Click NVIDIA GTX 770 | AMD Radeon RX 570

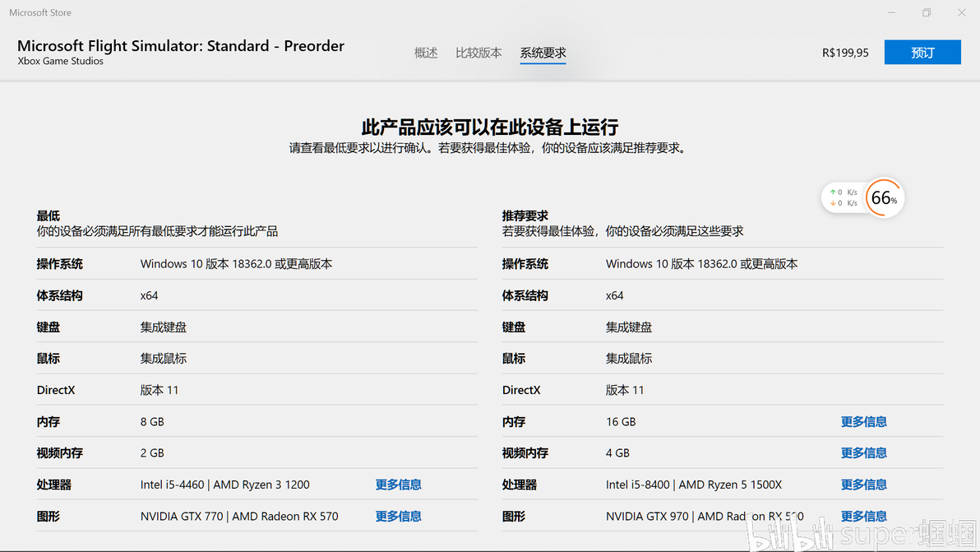[x=239, y=517]
